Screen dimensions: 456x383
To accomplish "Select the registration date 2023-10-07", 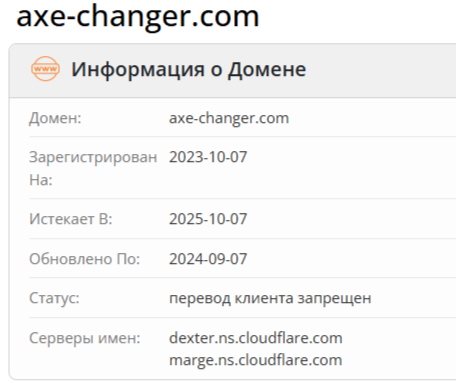I will [208, 157].
